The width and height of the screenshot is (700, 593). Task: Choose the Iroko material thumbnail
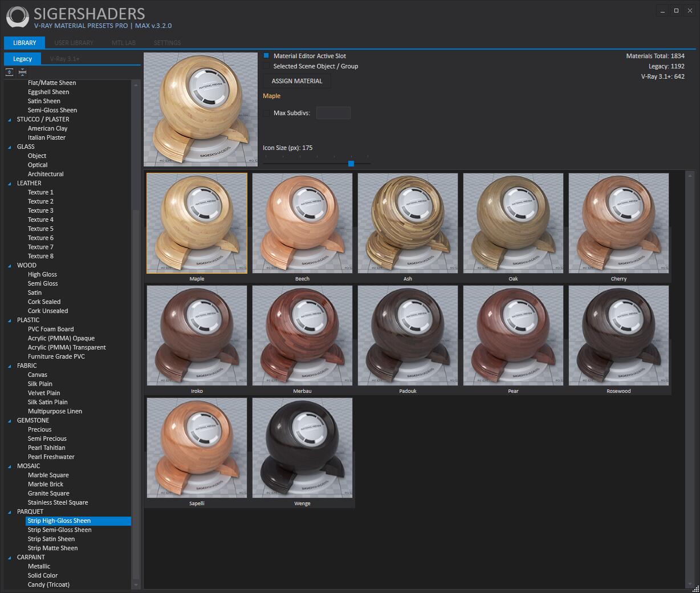point(197,335)
